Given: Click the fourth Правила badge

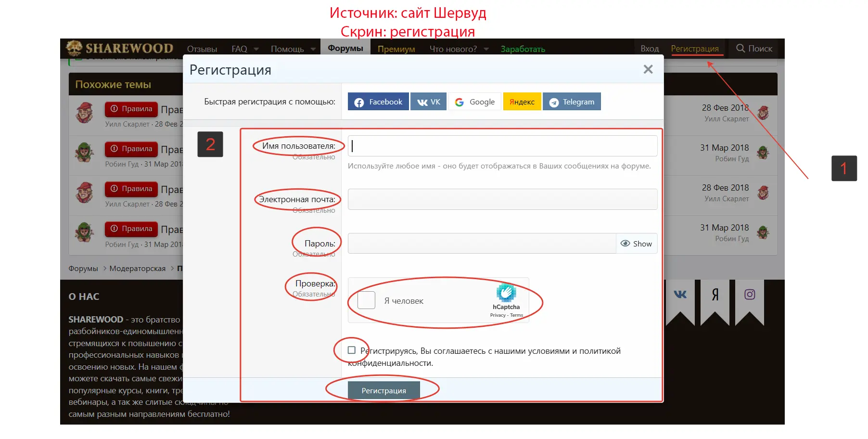Looking at the screenshot, I should 131,229.
